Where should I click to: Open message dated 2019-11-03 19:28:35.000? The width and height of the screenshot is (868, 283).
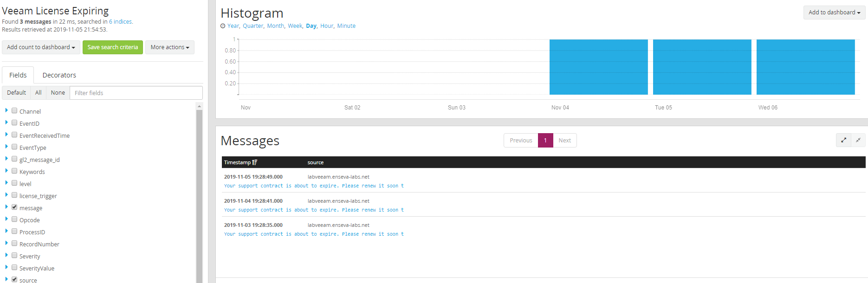pyautogui.click(x=543, y=229)
